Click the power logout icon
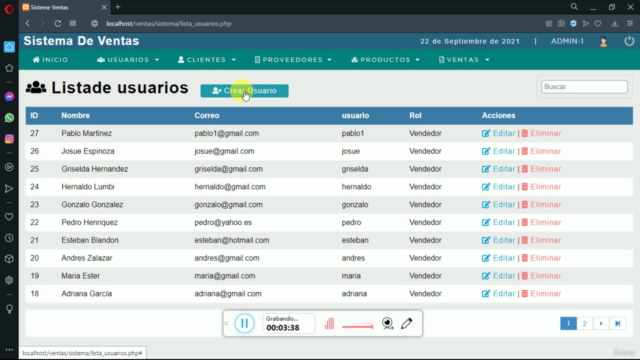640x360 pixels. coord(629,41)
